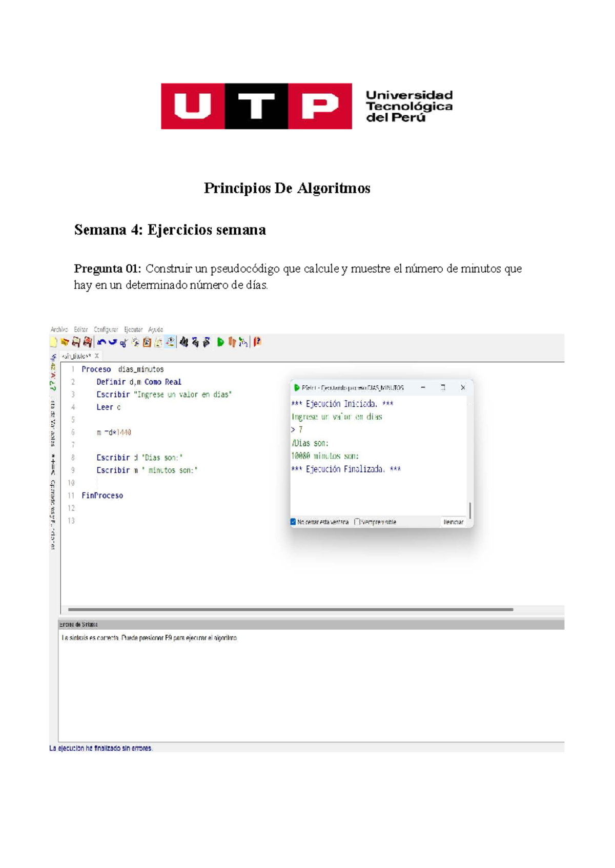The width and height of the screenshot is (615, 868).
Task: Click the Paste clipboard icon
Action: (147, 342)
